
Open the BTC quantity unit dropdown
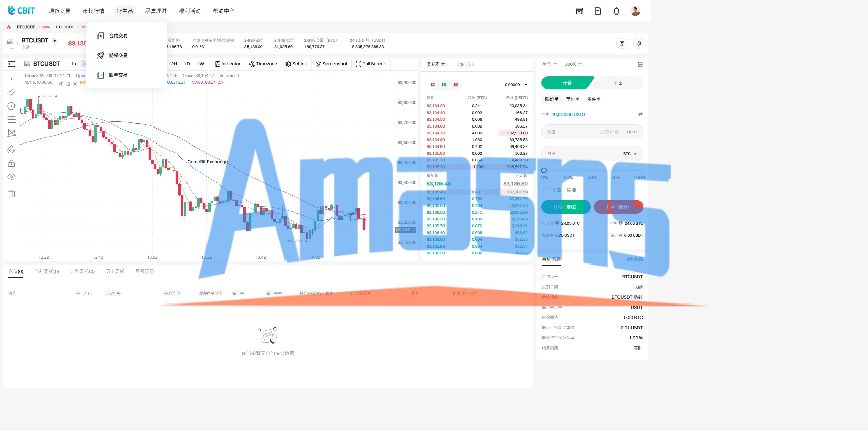(630, 154)
